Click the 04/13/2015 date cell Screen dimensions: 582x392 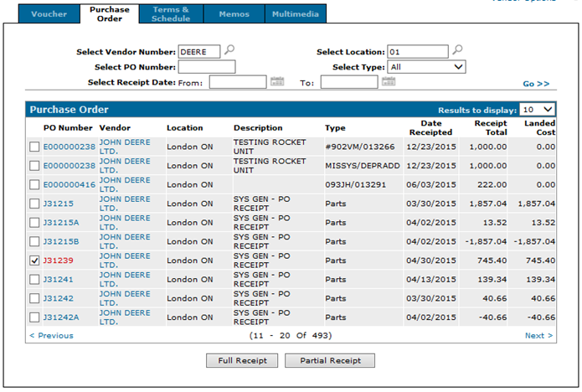[431, 279]
